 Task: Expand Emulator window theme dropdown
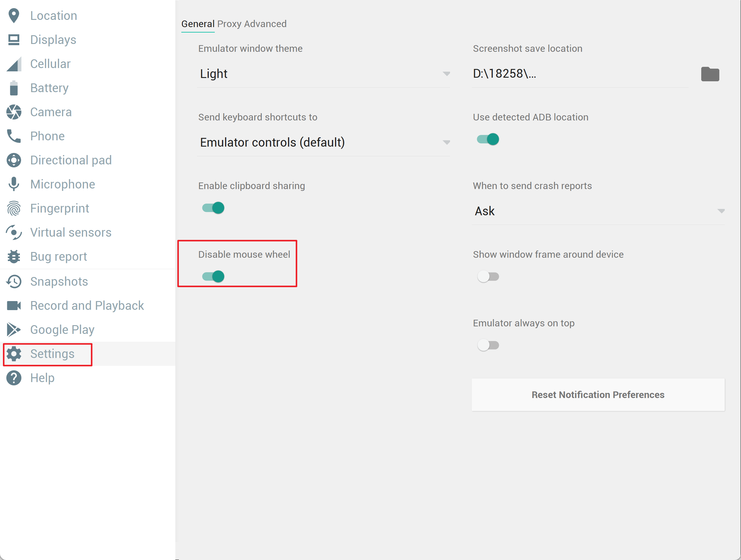pyautogui.click(x=323, y=74)
